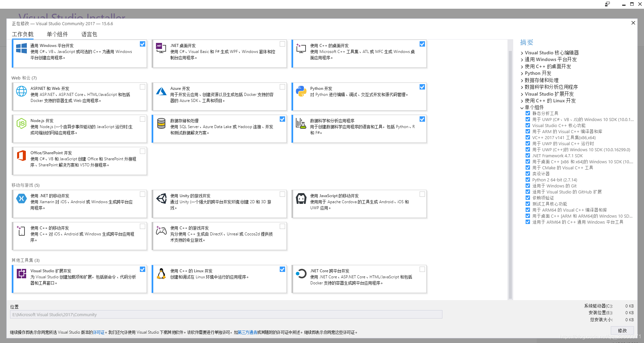The width and height of the screenshot is (644, 343).
Task: Click the Unity game development icon
Action: coord(161,198)
